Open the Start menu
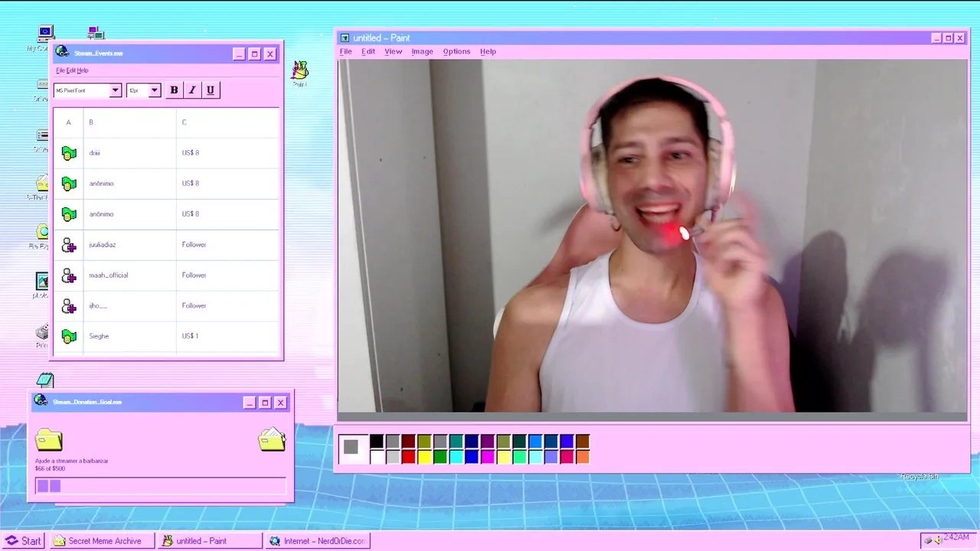Image resolution: width=980 pixels, height=551 pixels. coord(23,541)
